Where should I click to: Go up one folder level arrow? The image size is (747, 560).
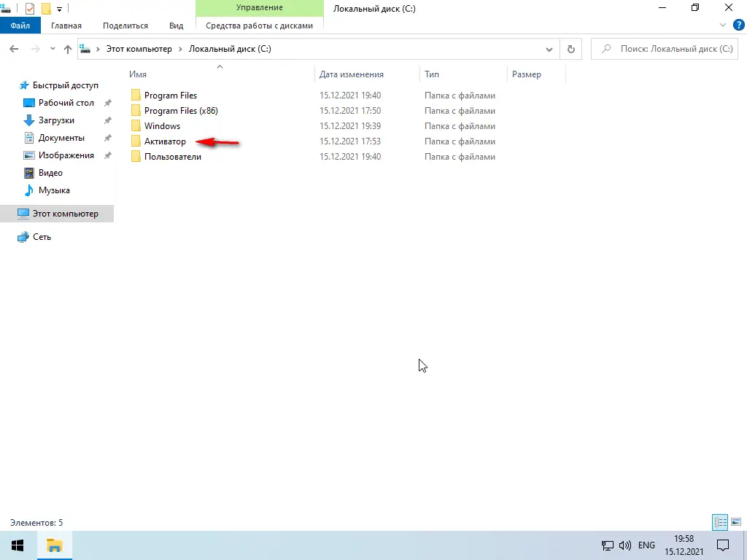[x=68, y=49]
